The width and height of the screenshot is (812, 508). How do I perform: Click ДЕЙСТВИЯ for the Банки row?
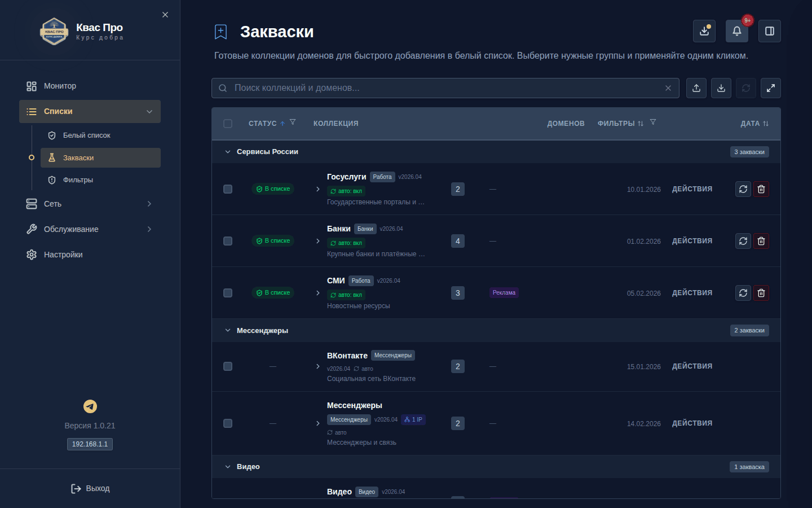click(692, 241)
